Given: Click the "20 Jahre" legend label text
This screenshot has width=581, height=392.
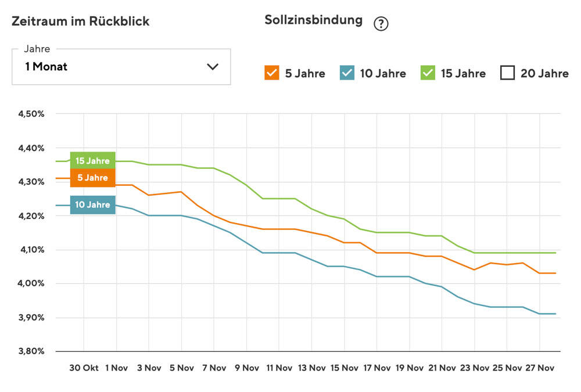Looking at the screenshot, I should (543, 73).
